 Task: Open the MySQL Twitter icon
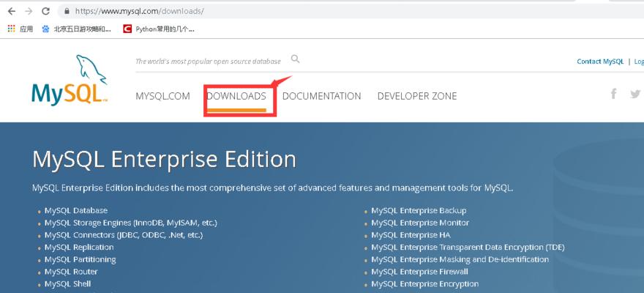[x=635, y=94]
